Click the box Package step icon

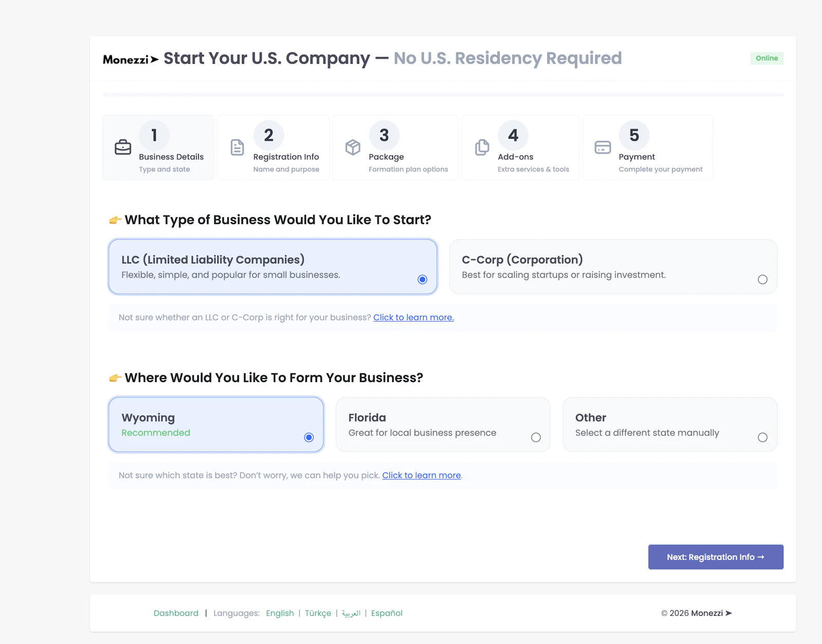[x=352, y=147]
